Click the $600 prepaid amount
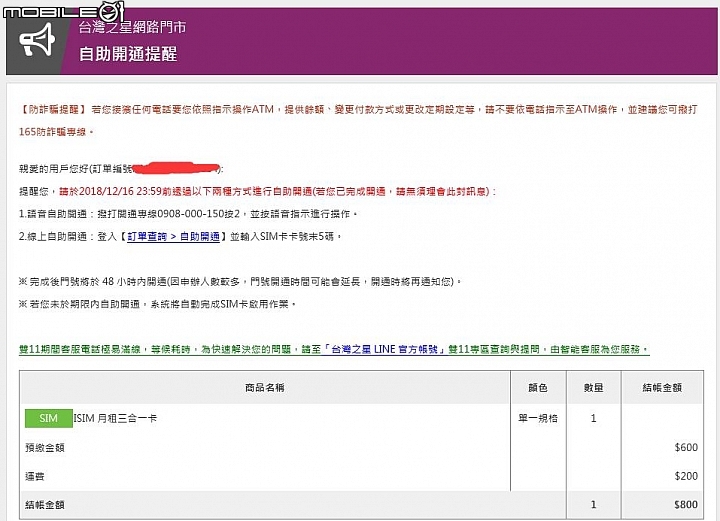720x521 pixels. [x=686, y=448]
